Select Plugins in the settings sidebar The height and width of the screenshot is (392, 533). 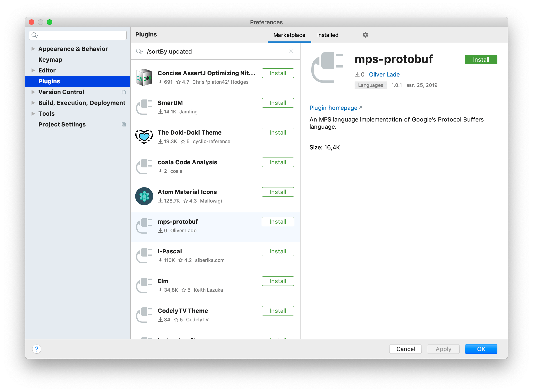[49, 81]
